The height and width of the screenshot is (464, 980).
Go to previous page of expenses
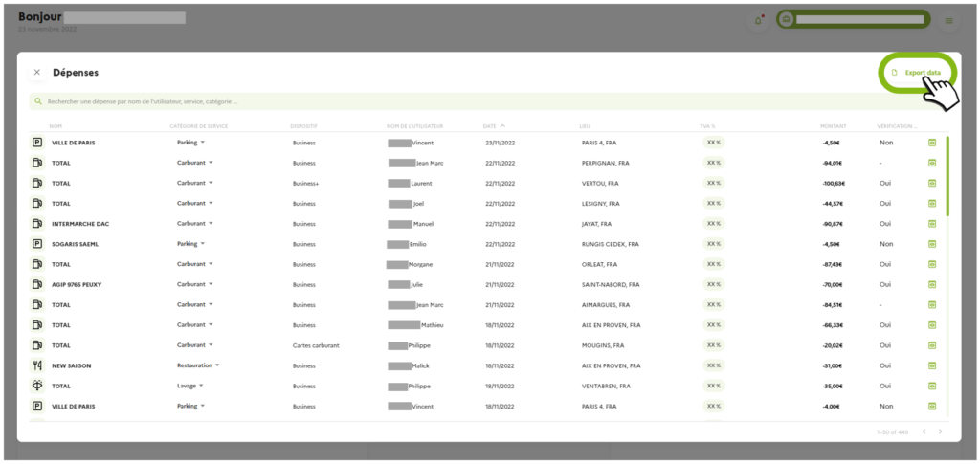tap(924, 431)
